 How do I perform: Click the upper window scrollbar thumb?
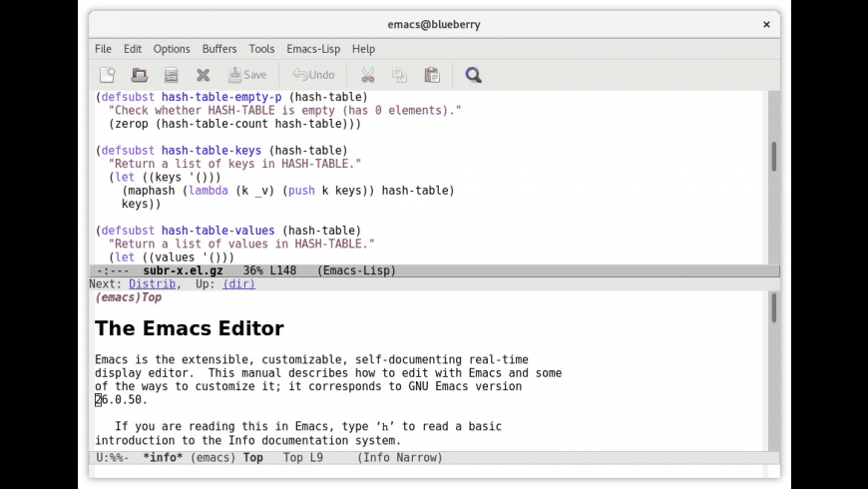(x=774, y=156)
